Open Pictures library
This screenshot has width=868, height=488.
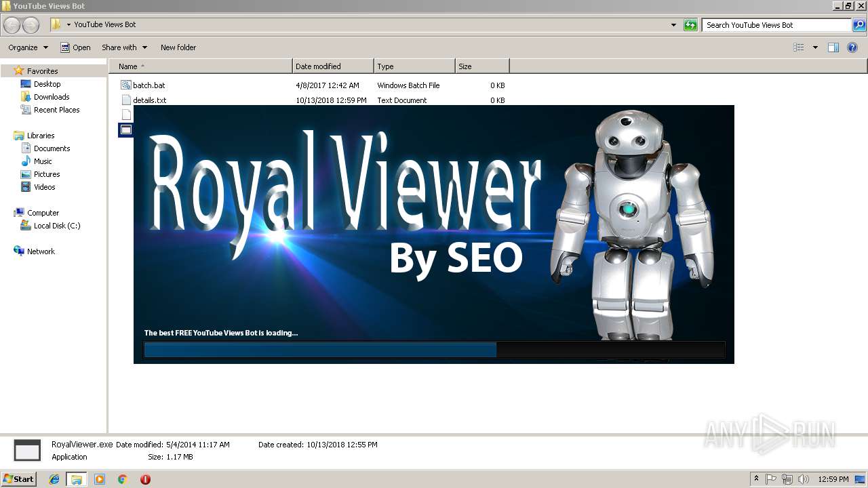[x=47, y=174]
